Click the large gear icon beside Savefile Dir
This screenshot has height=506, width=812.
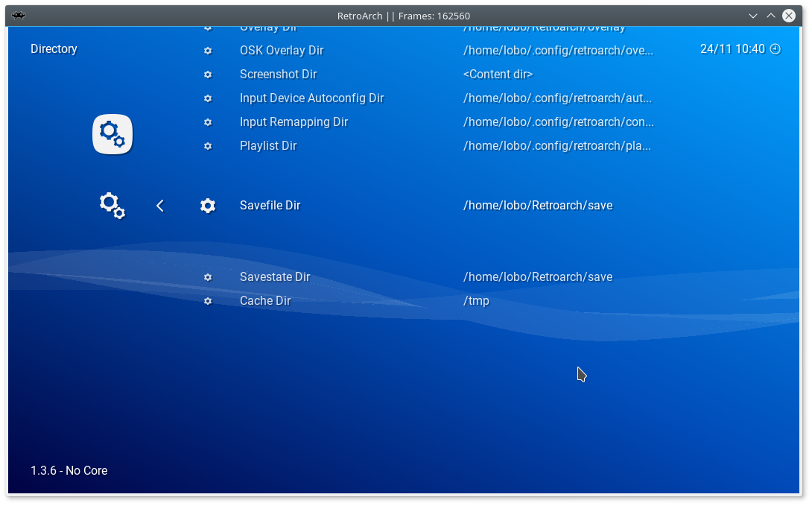pyautogui.click(x=208, y=206)
